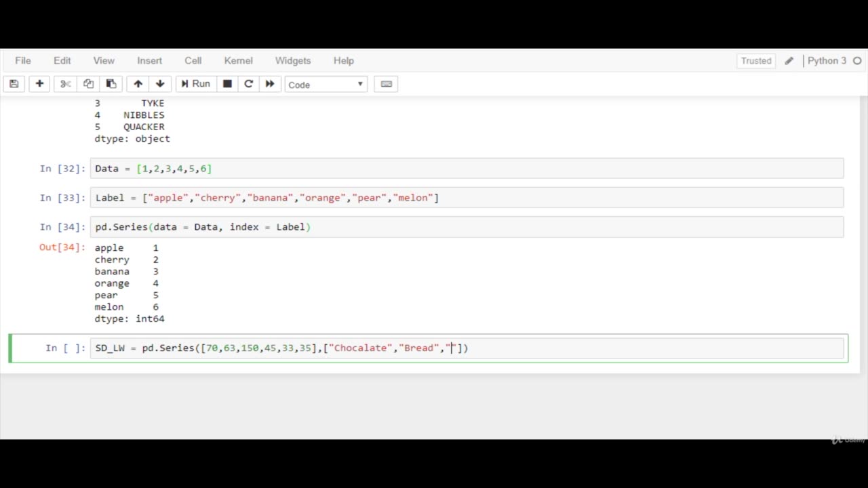Viewport: 868px width, 488px height.
Task: Run the current cell
Action: (196, 84)
